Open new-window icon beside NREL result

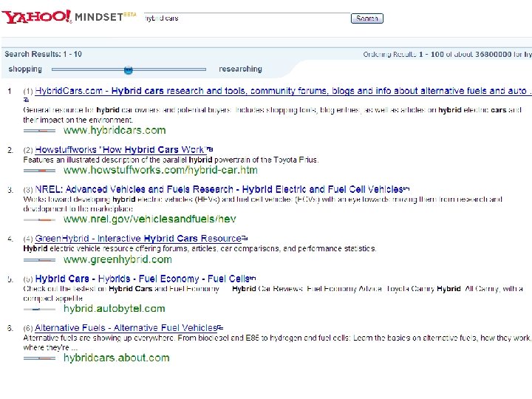407,188
